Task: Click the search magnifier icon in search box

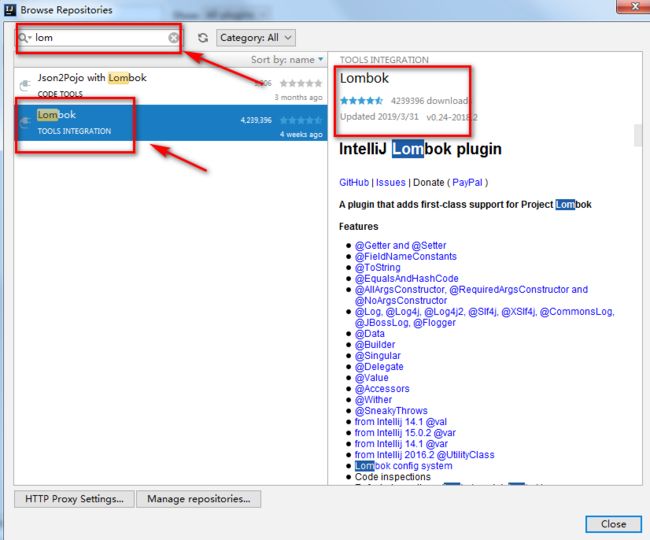Action: [24, 38]
